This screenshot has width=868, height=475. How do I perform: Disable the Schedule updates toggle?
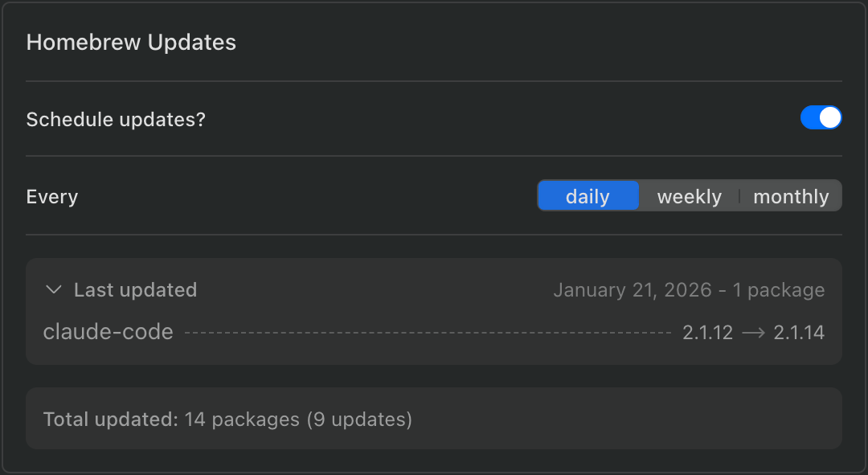point(821,117)
